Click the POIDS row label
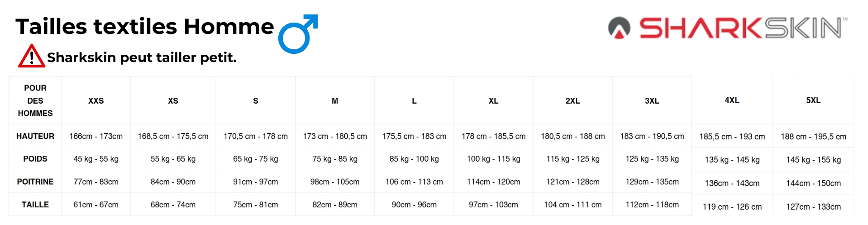Image resolution: width=868 pixels, height=225 pixels. 35,158
